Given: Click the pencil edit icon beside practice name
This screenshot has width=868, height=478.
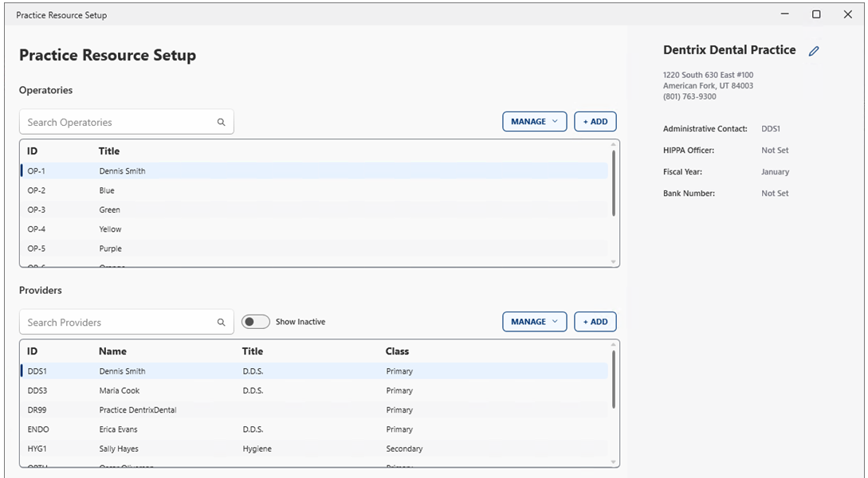Looking at the screenshot, I should [814, 51].
